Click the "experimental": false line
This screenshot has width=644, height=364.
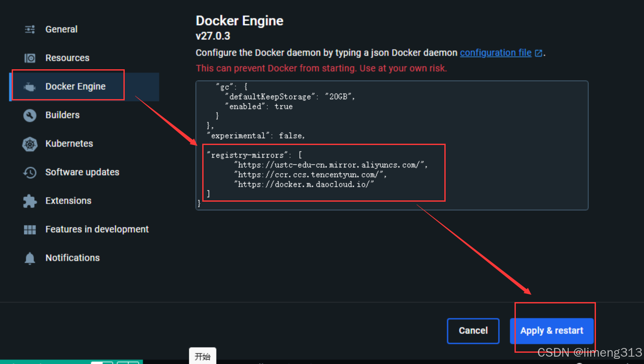click(256, 136)
